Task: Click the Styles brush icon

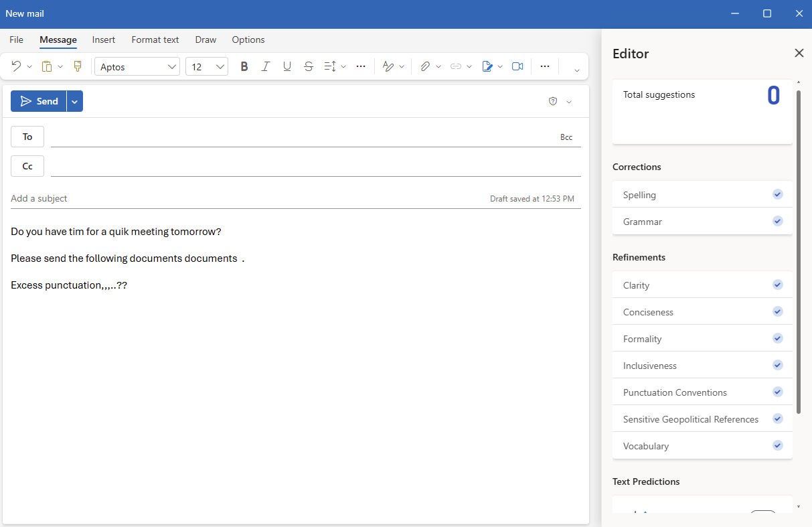Action: coord(388,66)
